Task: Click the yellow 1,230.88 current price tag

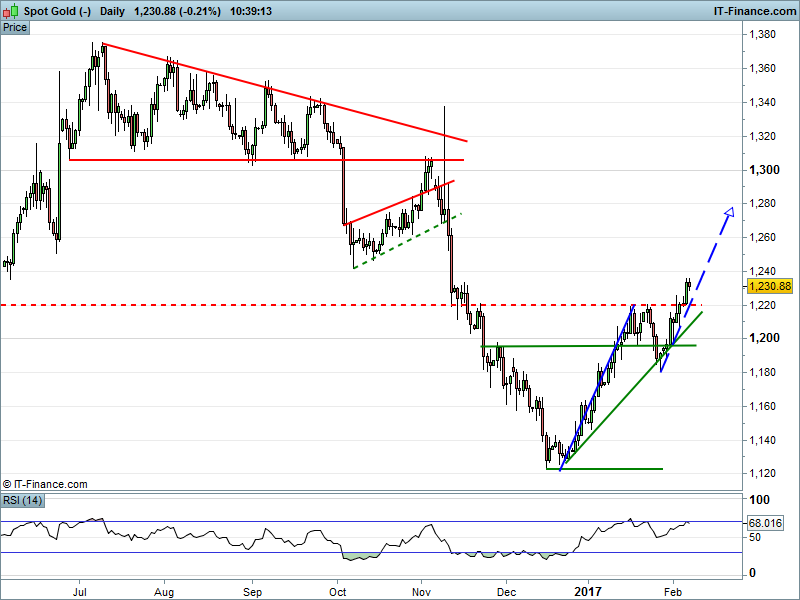Action: 770,286
